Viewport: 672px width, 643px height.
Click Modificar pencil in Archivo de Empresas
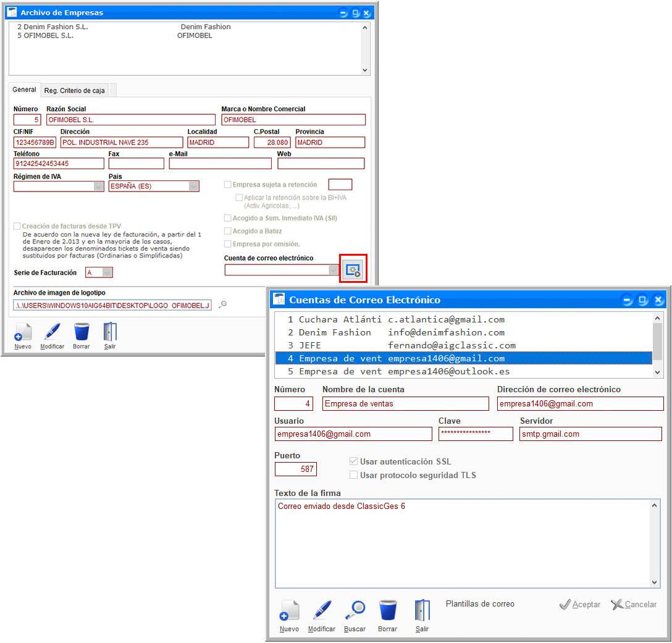[52, 332]
